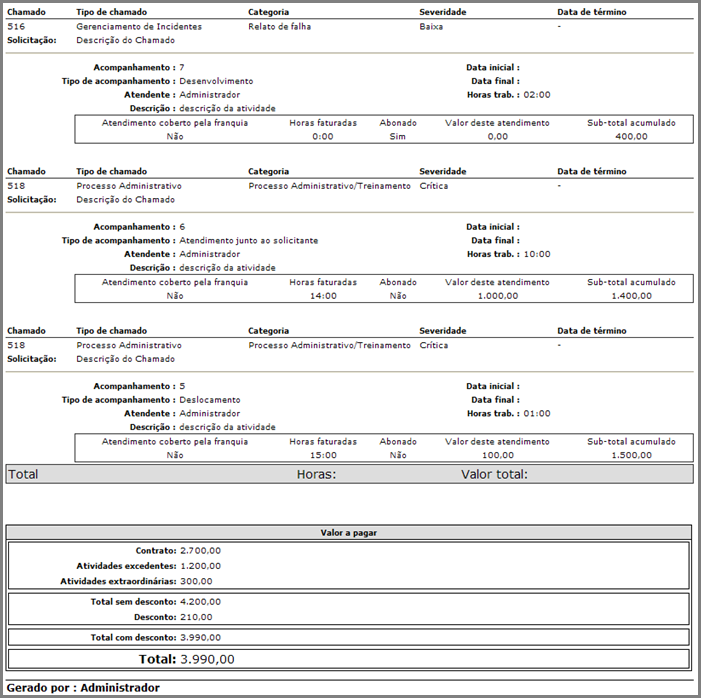Select the 'Deslocamento' follow-up type
The image size is (701, 698).
209,400
